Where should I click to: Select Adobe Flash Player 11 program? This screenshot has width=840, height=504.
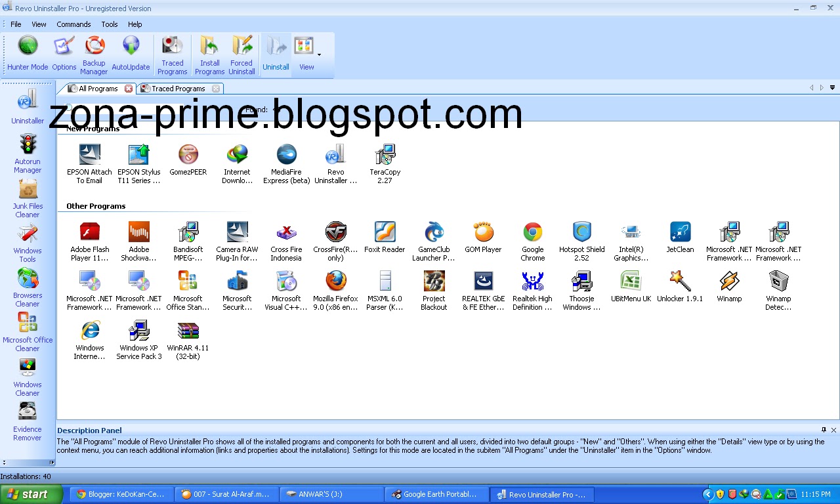pos(89,241)
